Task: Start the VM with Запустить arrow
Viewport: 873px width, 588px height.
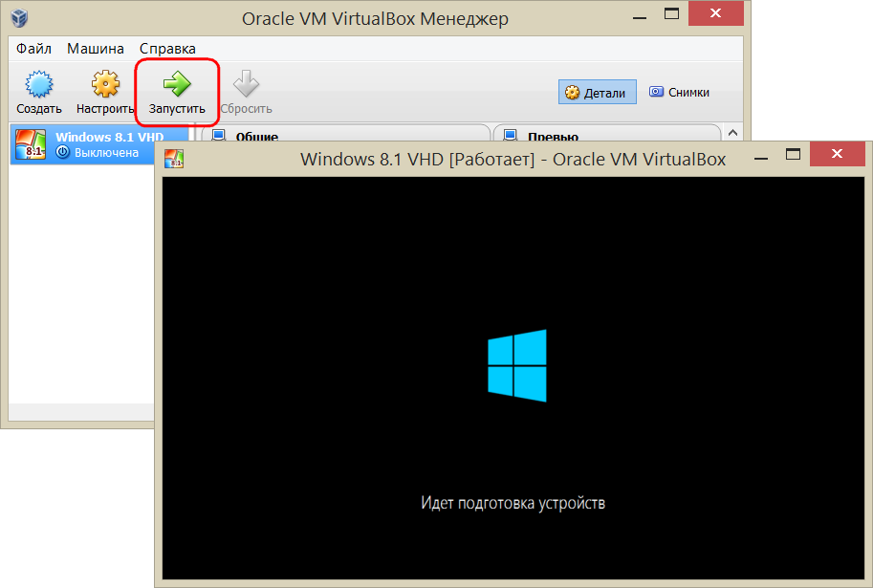Action: tap(177, 84)
